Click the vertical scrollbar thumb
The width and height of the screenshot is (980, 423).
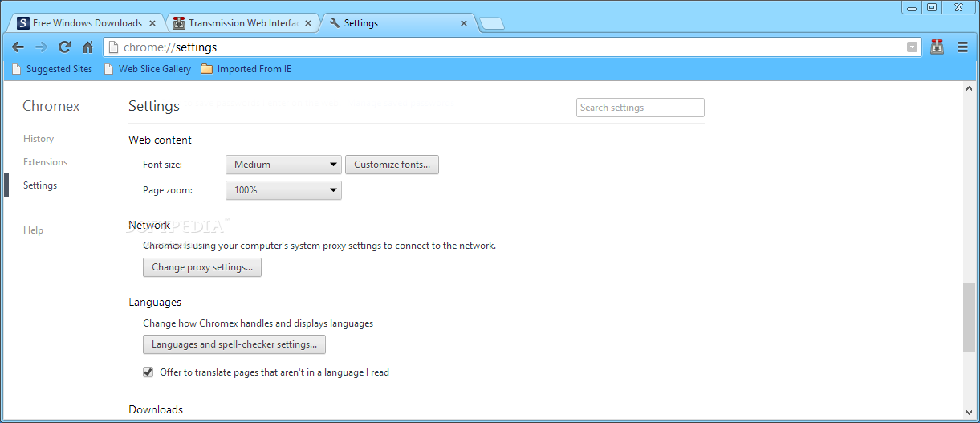click(x=970, y=317)
